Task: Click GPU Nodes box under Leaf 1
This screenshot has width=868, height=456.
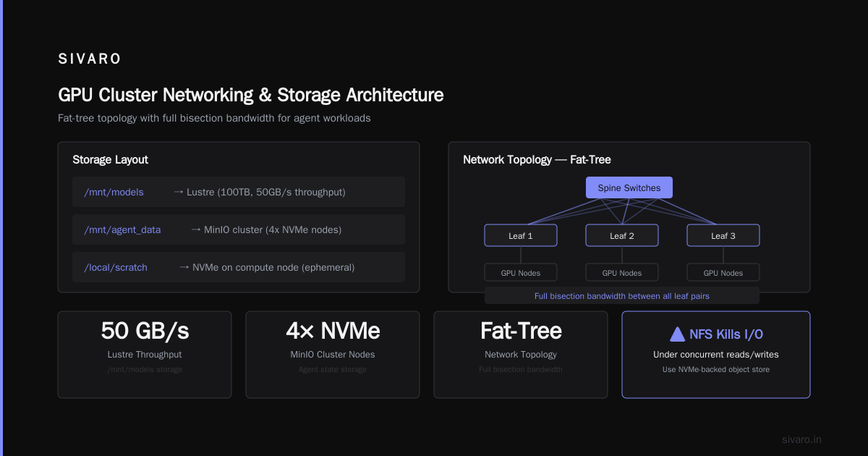Action: point(521,273)
